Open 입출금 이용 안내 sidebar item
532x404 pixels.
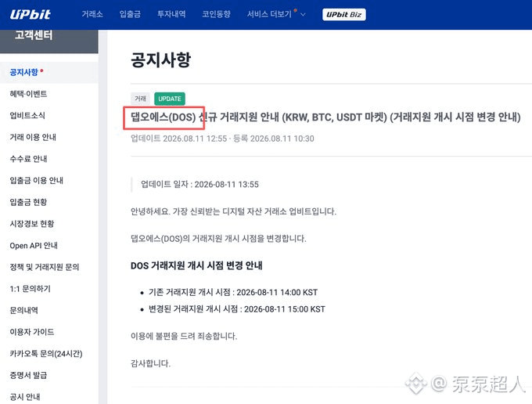(36, 181)
